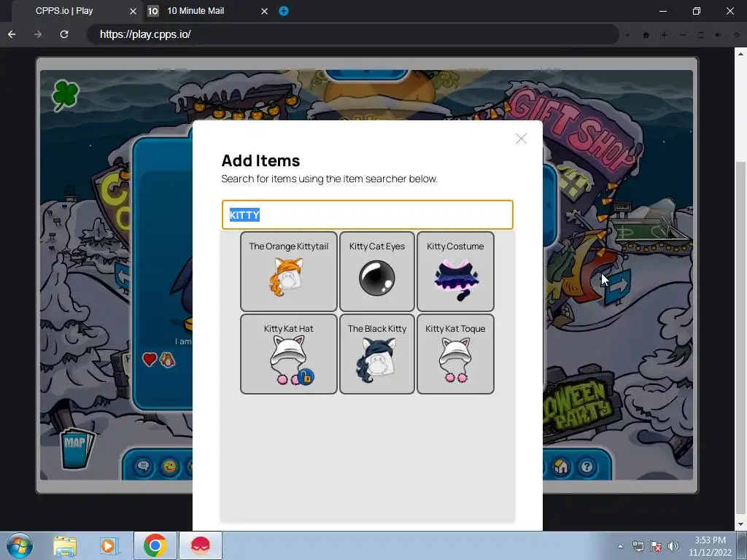Open File Explorer from taskbar

click(x=65, y=545)
